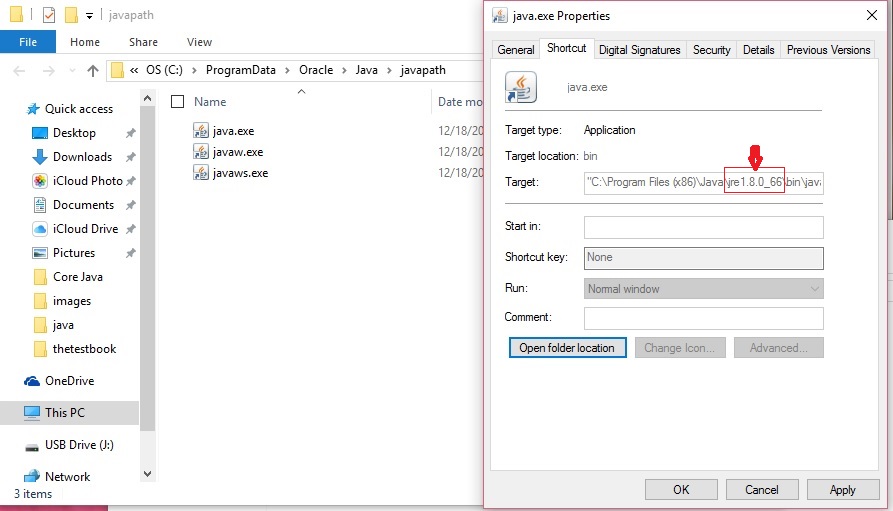Go up one folder level arrow
Screen dimensions: 893x511
pos(93,70)
